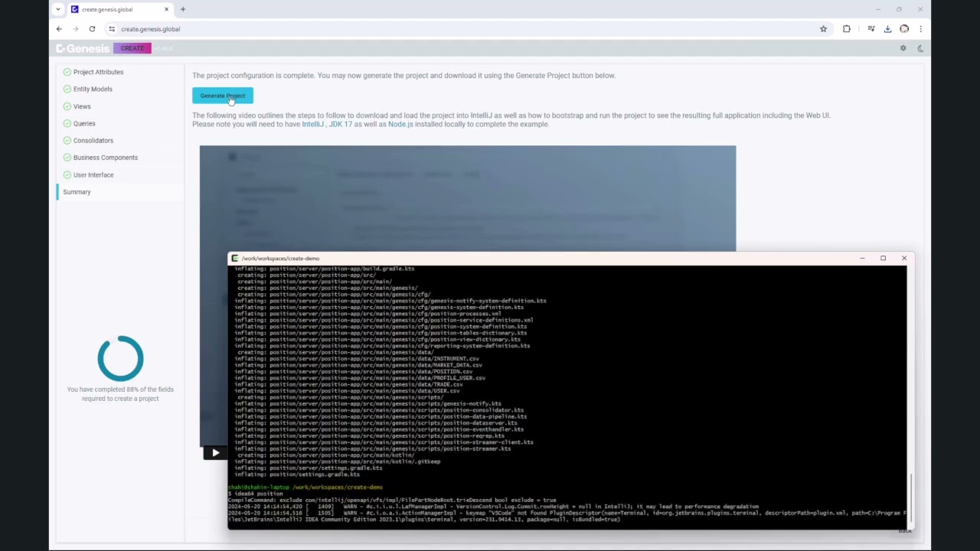Click the 88% completion progress ring
This screenshot has height=551, width=980.
coord(120,358)
